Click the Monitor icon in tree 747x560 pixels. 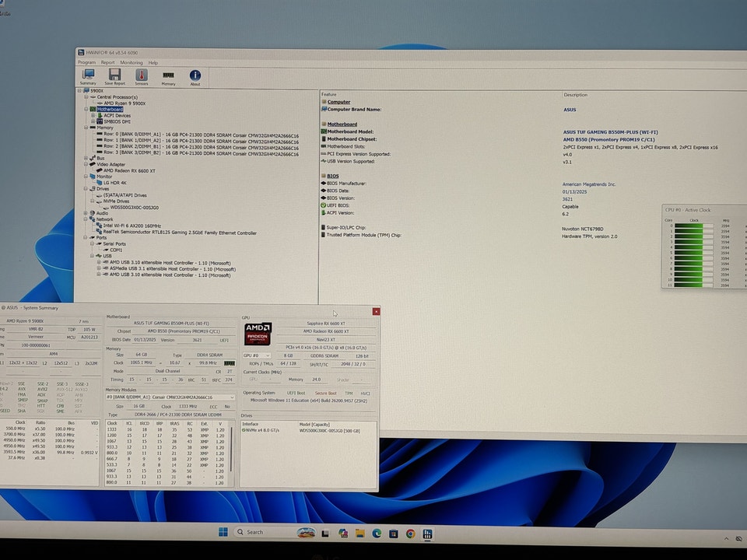click(93, 177)
